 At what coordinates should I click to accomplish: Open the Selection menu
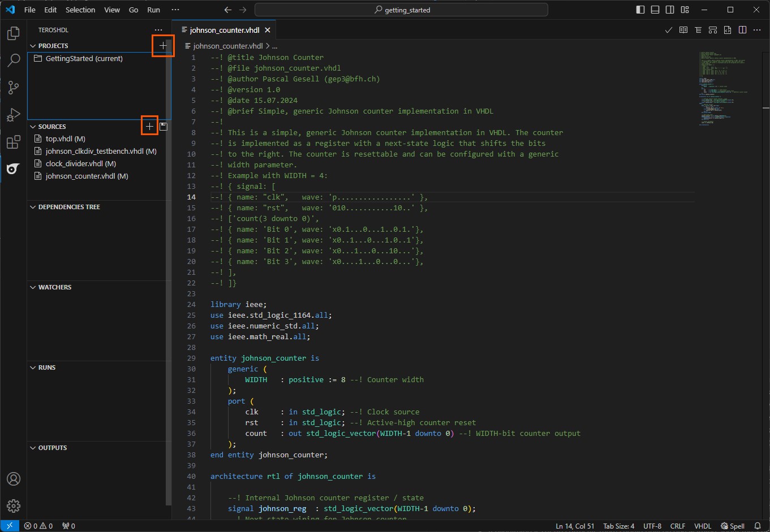(x=80, y=10)
